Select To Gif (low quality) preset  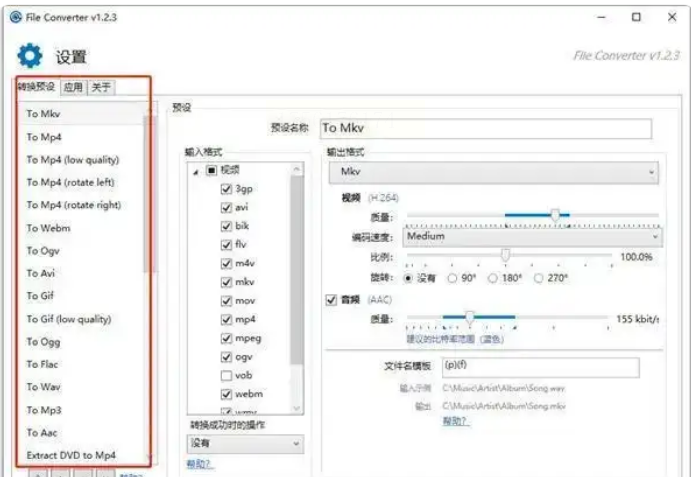[82, 319]
